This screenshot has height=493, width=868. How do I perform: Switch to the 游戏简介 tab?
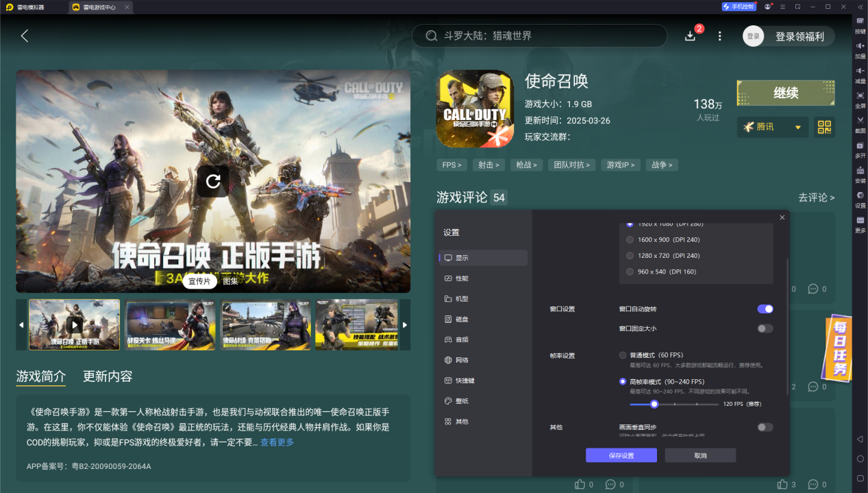(x=41, y=376)
